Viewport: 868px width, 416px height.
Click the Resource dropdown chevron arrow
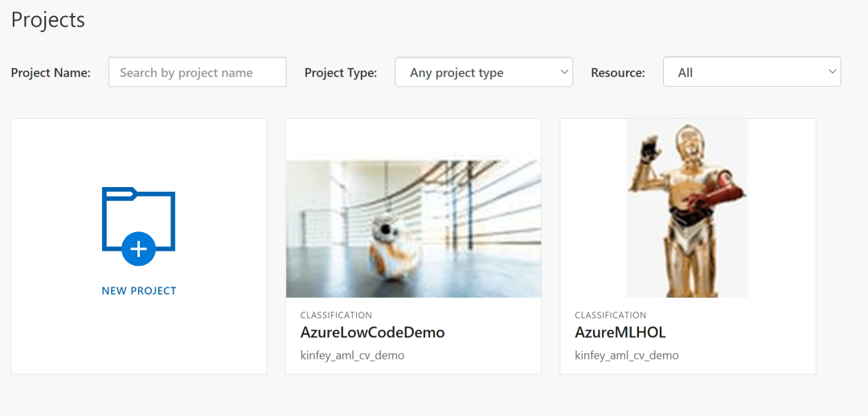(832, 72)
